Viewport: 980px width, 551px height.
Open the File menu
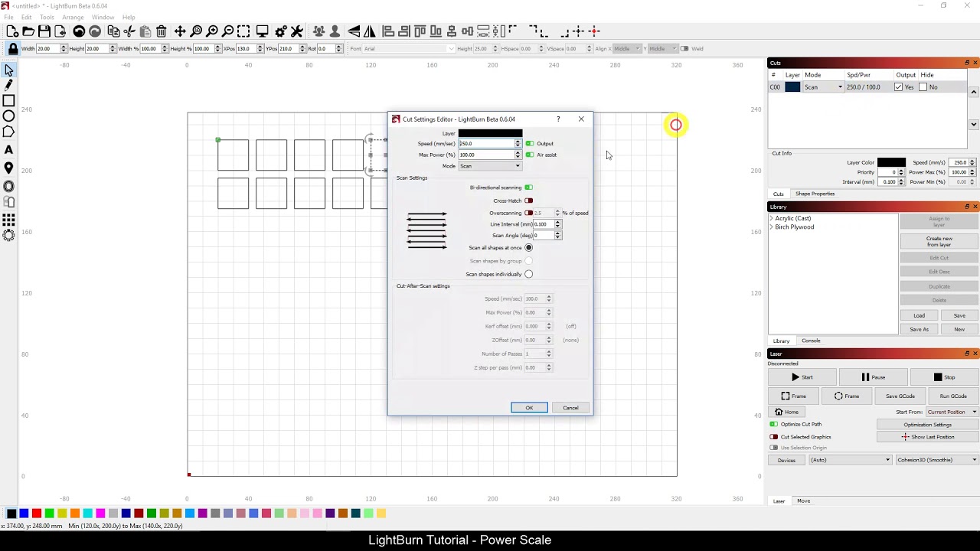coord(9,17)
